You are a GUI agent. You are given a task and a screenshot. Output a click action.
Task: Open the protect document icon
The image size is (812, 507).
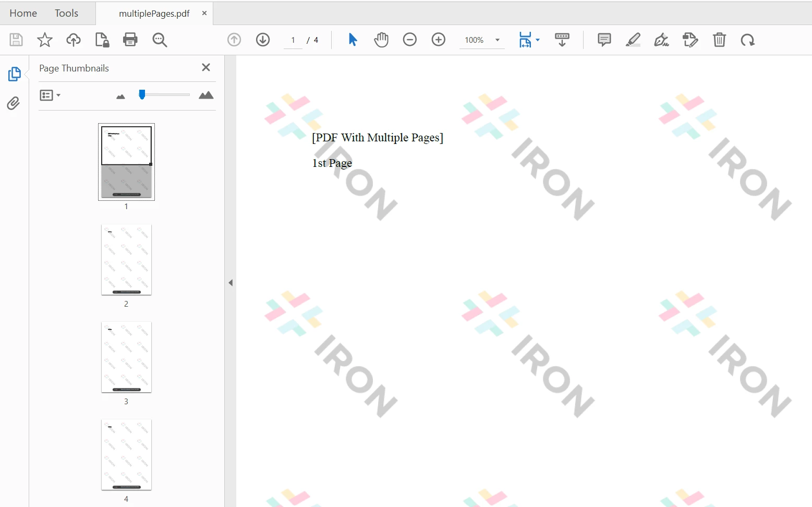(x=102, y=40)
